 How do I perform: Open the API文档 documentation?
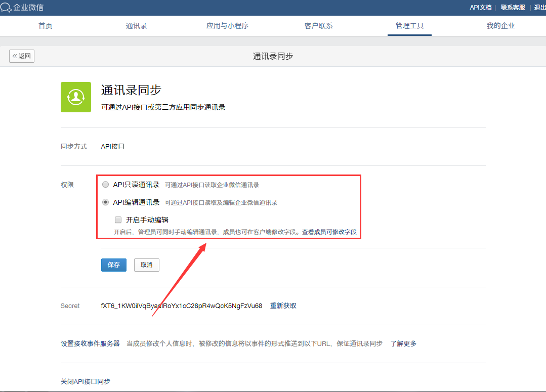(x=480, y=8)
